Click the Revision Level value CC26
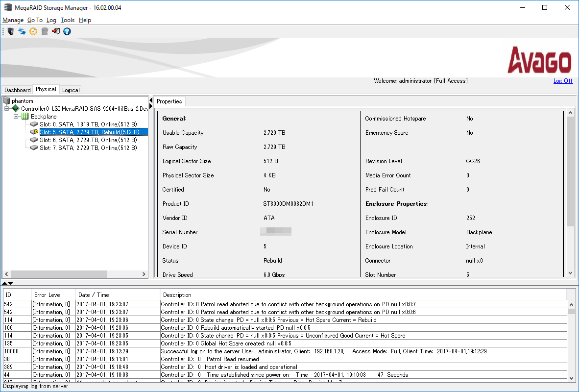The width and height of the screenshot is (579, 392). 473,161
